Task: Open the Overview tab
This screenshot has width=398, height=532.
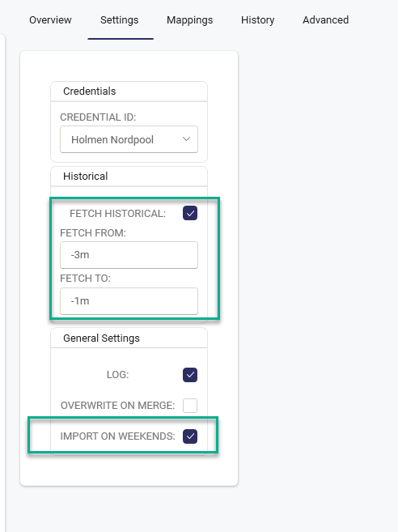Action: (x=50, y=20)
